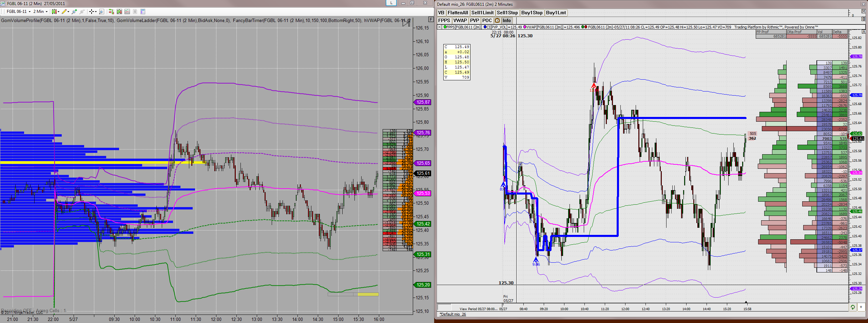Viewport: 868px width, 323px height.
Task: Click the green refresh icon at bottom right
Action: [853, 307]
